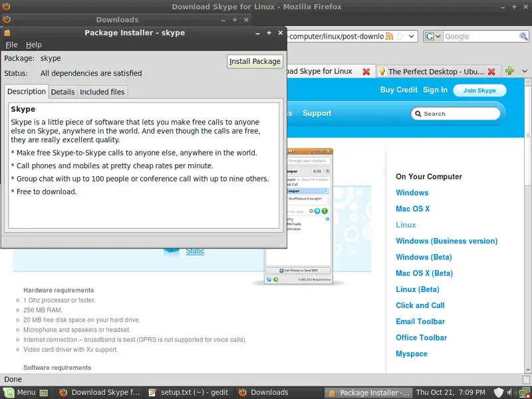532x399 pixels.
Task: Open the Support navigation link
Action: (x=317, y=113)
